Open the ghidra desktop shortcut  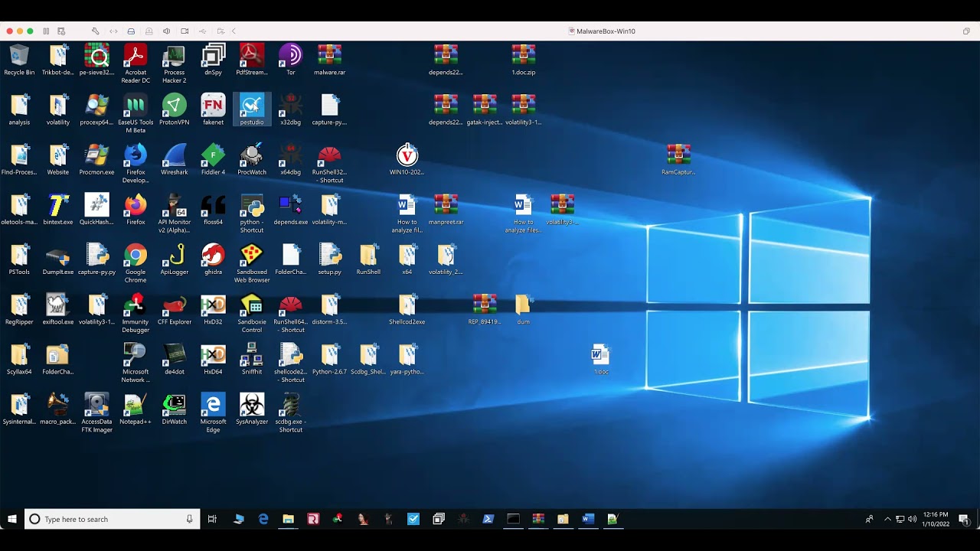pos(213,259)
